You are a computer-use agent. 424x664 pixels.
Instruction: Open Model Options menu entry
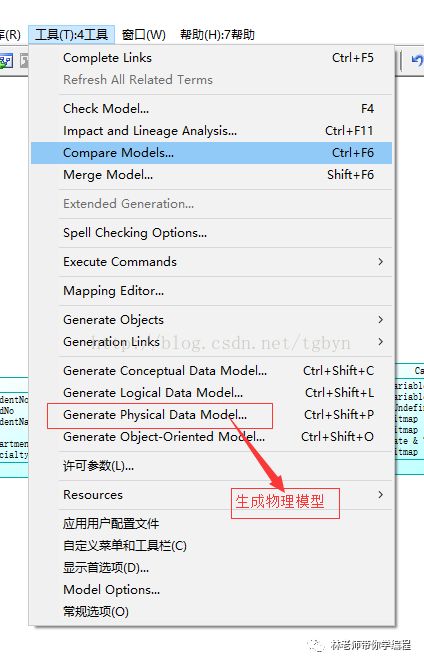(212, 590)
